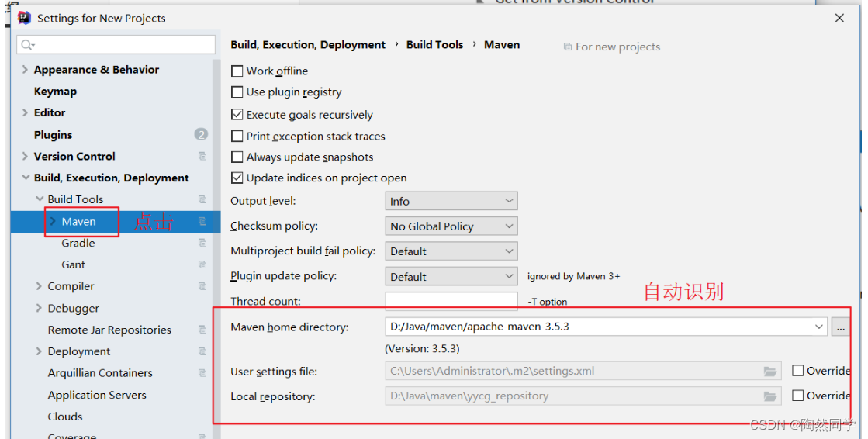Click project-level icon beside Gradle
The image size is (868, 439).
tap(202, 243)
